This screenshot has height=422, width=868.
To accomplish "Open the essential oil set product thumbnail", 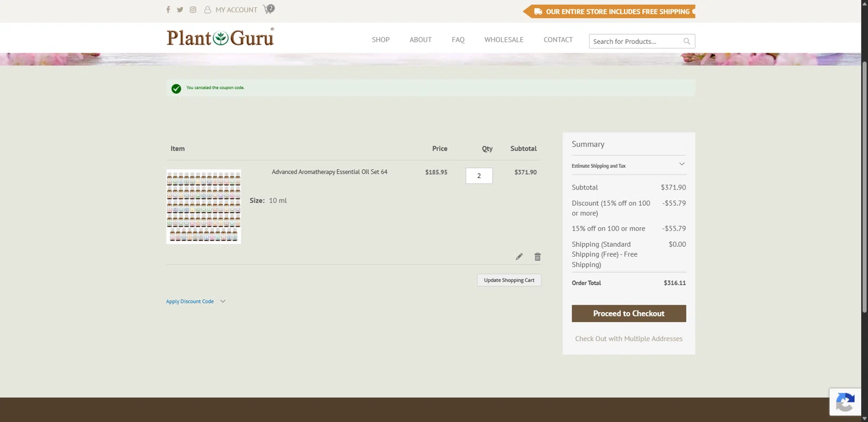I will [204, 206].
